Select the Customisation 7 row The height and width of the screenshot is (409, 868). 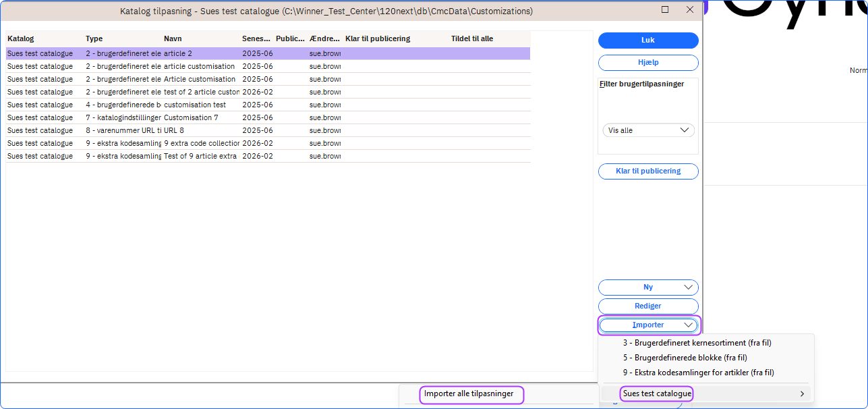coord(191,118)
